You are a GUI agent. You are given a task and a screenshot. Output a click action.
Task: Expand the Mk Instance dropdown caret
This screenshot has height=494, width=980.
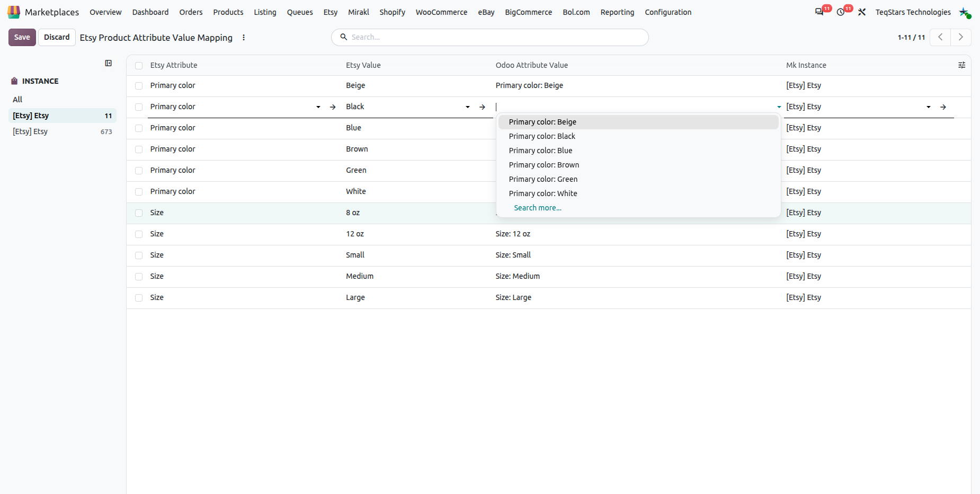[929, 107]
